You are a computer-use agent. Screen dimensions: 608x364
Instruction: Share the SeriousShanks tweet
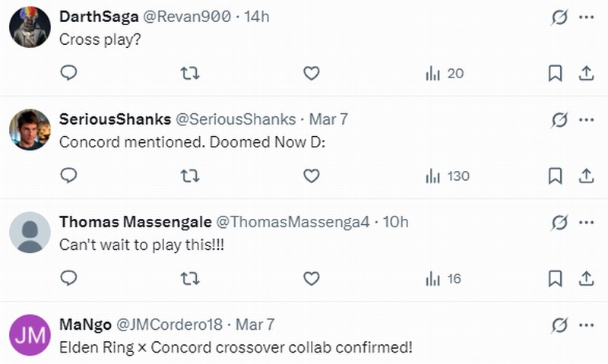[586, 176]
